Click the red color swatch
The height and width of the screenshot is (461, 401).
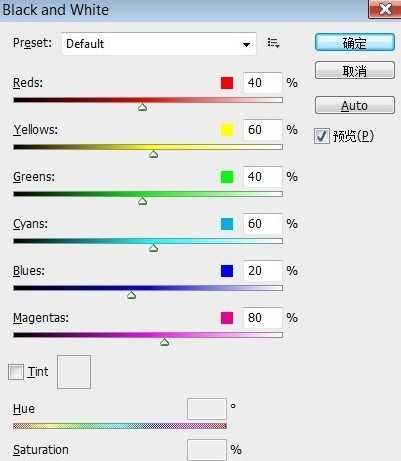click(227, 83)
